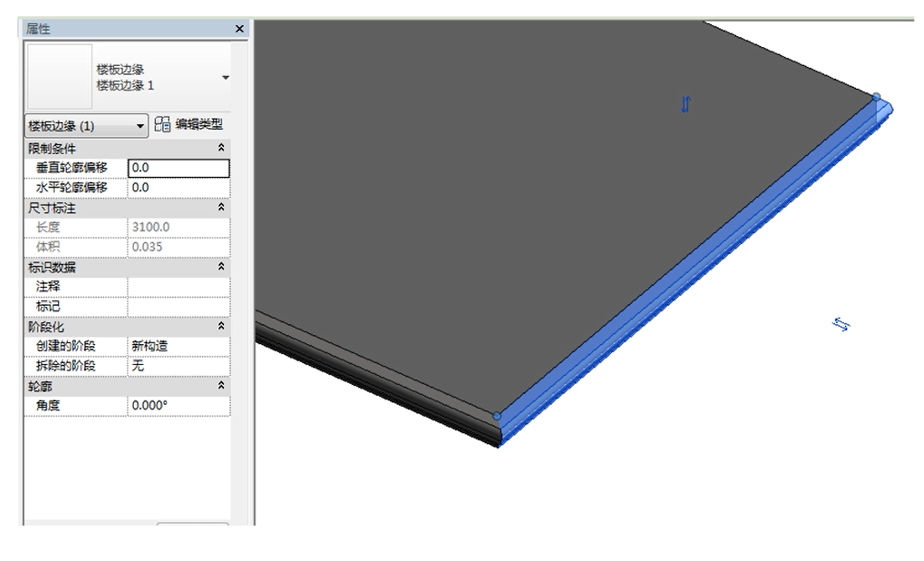Click the horizontal flip arrows control
924x561 pixels.
(x=841, y=324)
